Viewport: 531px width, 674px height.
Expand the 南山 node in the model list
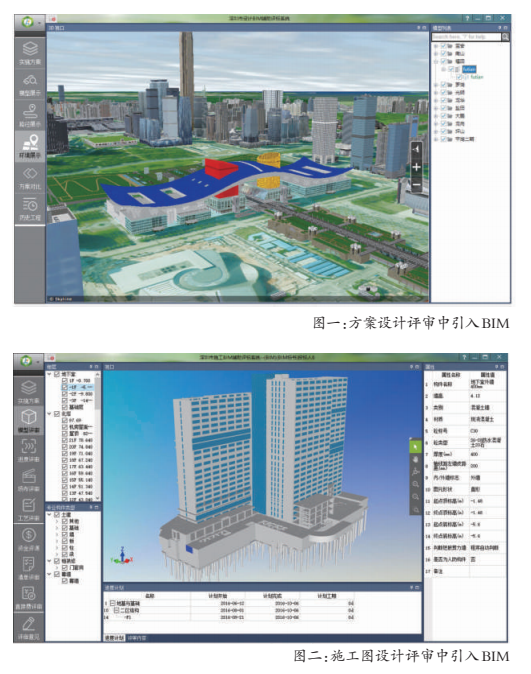436,54
